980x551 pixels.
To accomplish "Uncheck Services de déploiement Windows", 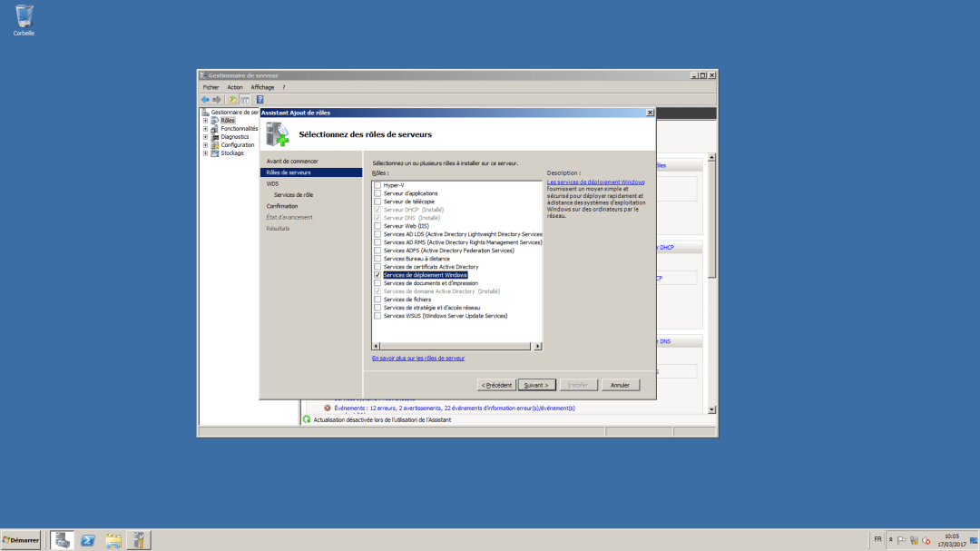I will [x=377, y=274].
